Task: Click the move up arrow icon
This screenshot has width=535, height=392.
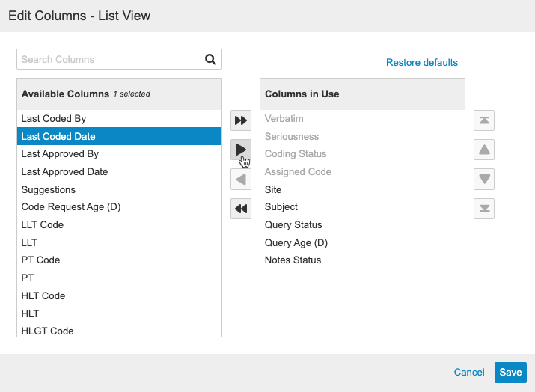Action: [x=484, y=150]
